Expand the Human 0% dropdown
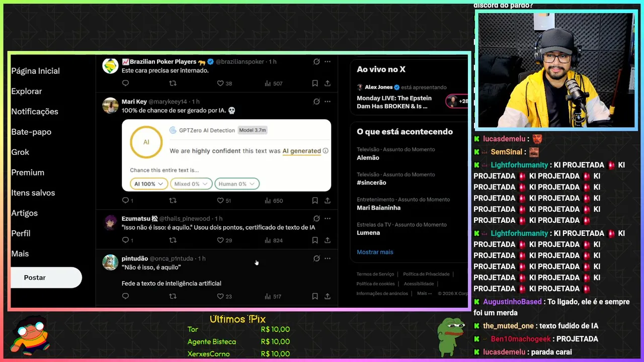 pos(237,184)
